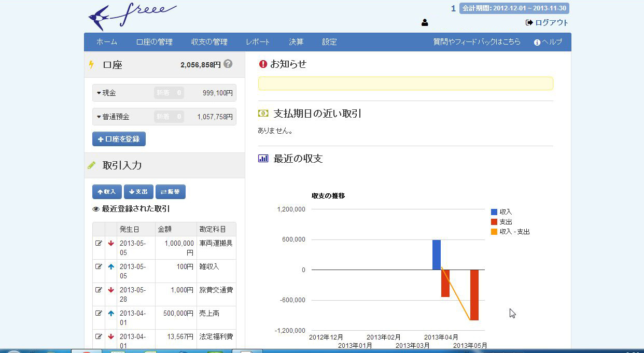Viewport: 644px width, 353px height.
Task: Open the 収支の管理 menu
Action: coord(209,42)
